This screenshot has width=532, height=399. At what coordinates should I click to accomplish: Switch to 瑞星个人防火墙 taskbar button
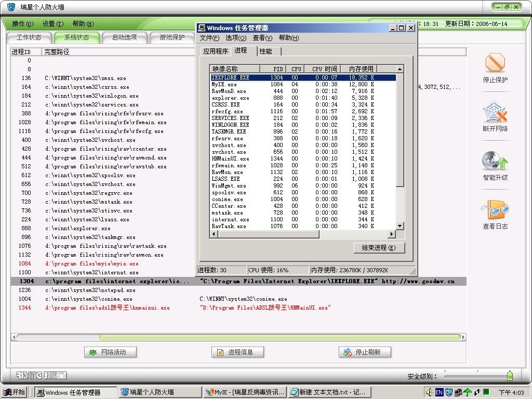pos(160,392)
